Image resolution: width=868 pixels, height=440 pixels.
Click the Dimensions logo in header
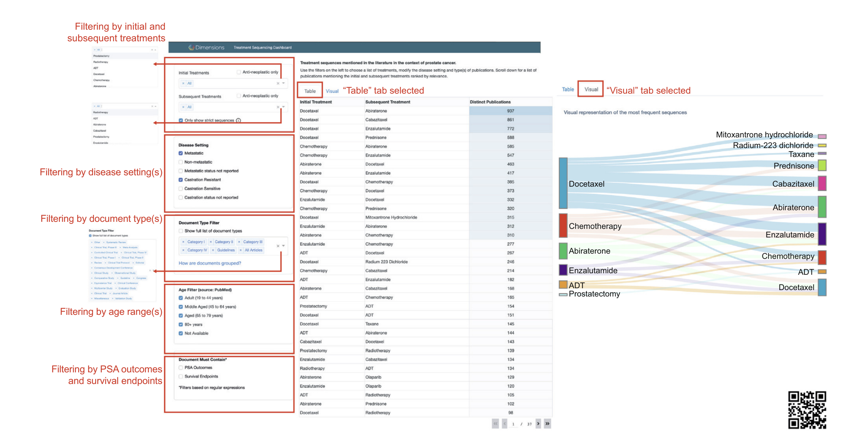tap(206, 47)
